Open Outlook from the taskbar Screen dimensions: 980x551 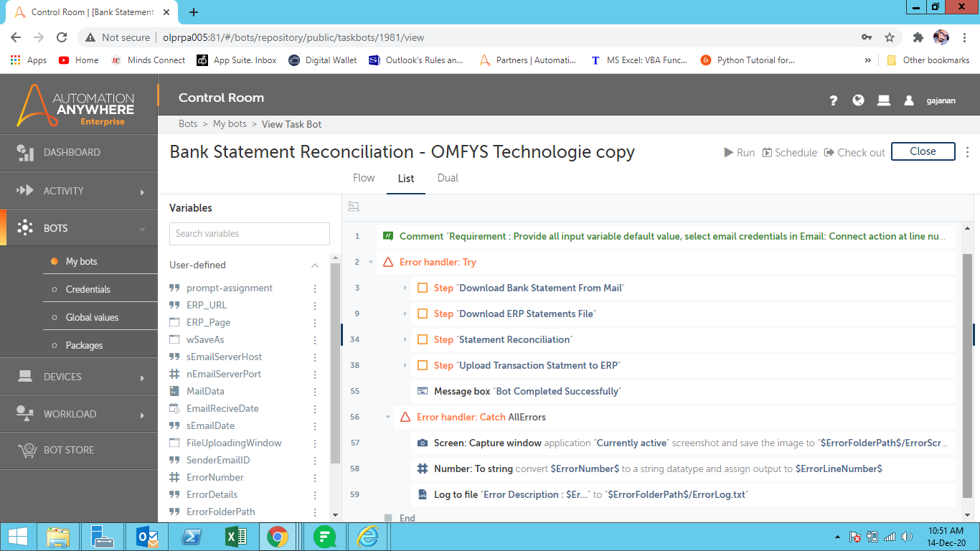[147, 537]
